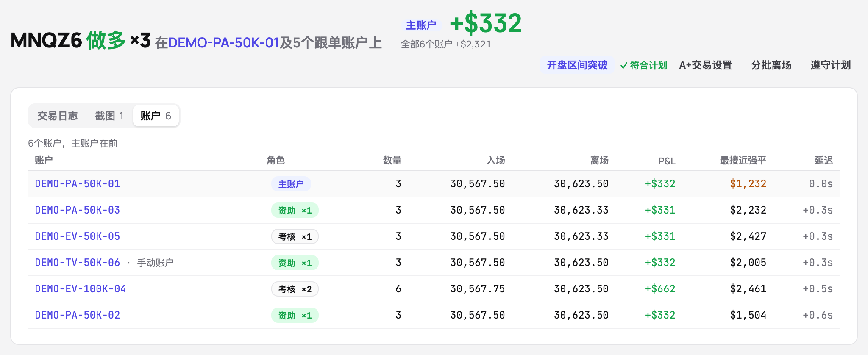
Task: Click the orange $1,232 value
Action: click(748, 184)
